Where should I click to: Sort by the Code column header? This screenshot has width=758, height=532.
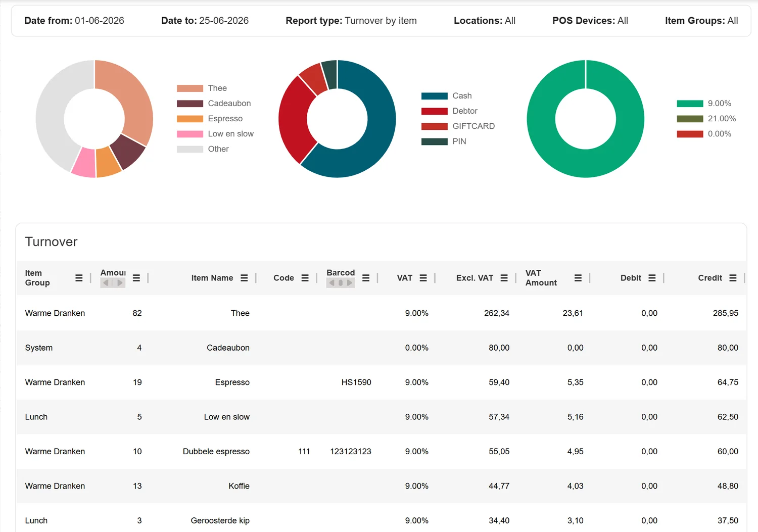click(x=283, y=278)
